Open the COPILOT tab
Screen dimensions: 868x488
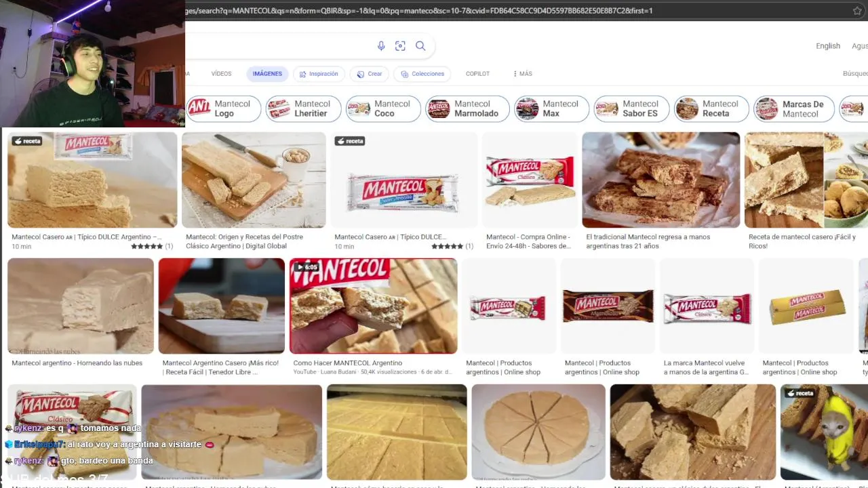click(x=477, y=74)
